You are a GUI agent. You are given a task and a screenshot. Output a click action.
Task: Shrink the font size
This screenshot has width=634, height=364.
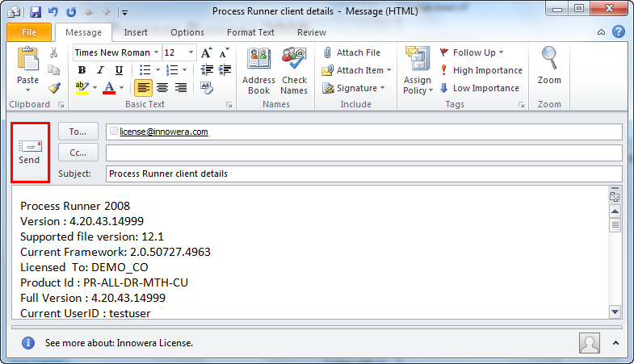coord(224,52)
